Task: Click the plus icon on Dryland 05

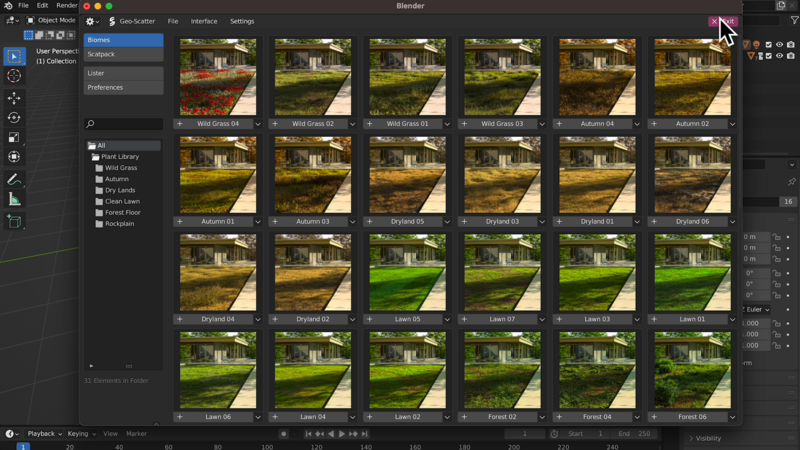Action: 369,221
